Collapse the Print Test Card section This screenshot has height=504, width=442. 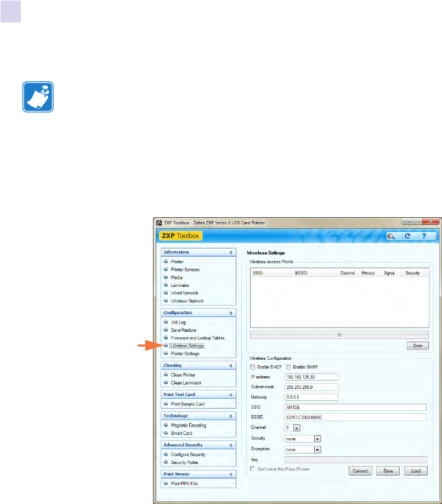(x=231, y=395)
